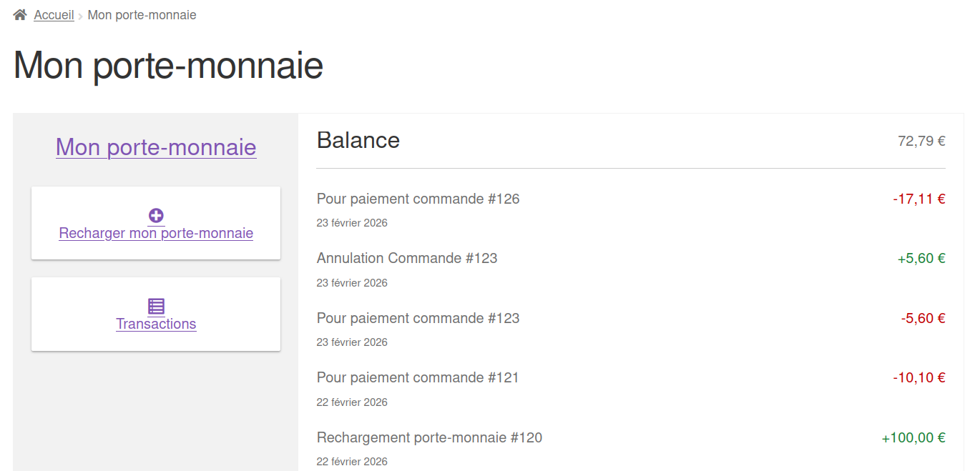Select the 72,79 € balance amount
This screenshot has height=471, width=980.
point(921,141)
